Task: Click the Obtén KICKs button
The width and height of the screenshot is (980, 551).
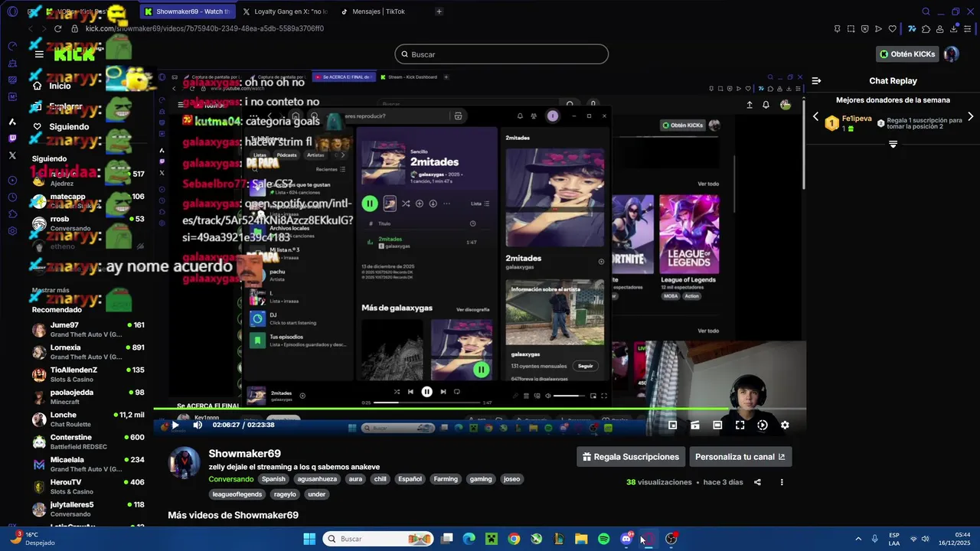Action: tap(907, 54)
